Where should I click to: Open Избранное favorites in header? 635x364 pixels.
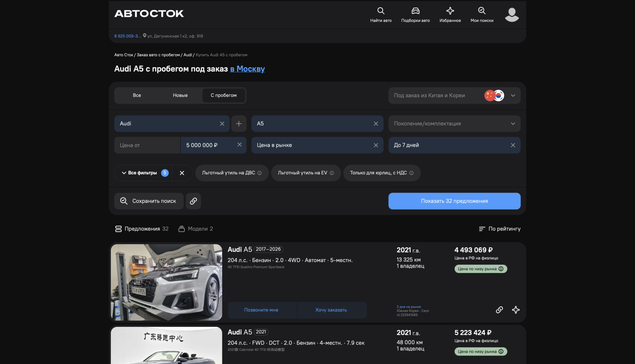[450, 15]
